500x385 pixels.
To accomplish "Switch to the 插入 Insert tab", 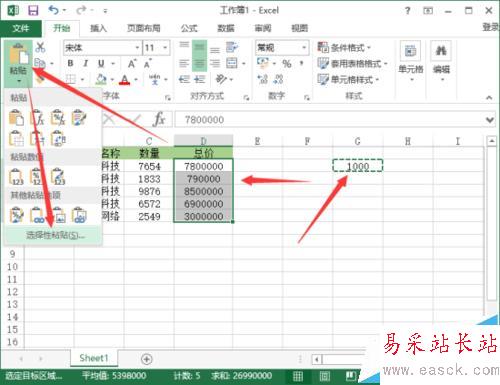I will coord(98,28).
